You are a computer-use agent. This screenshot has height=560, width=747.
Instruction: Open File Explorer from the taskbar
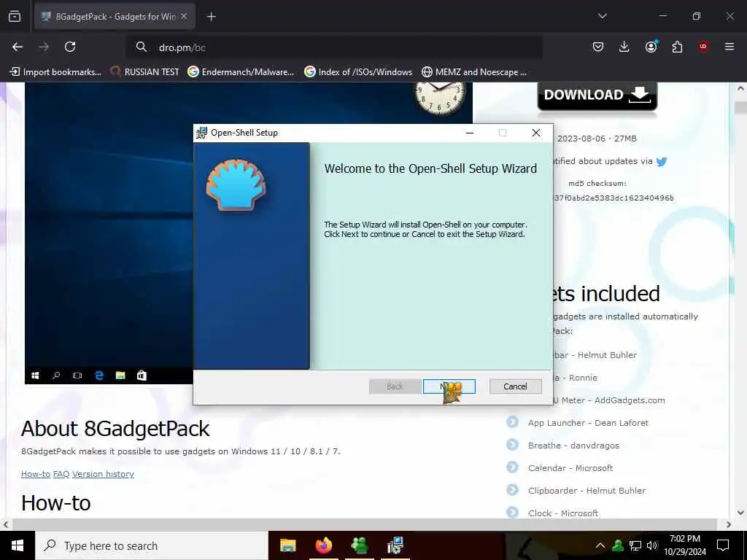[x=287, y=545]
